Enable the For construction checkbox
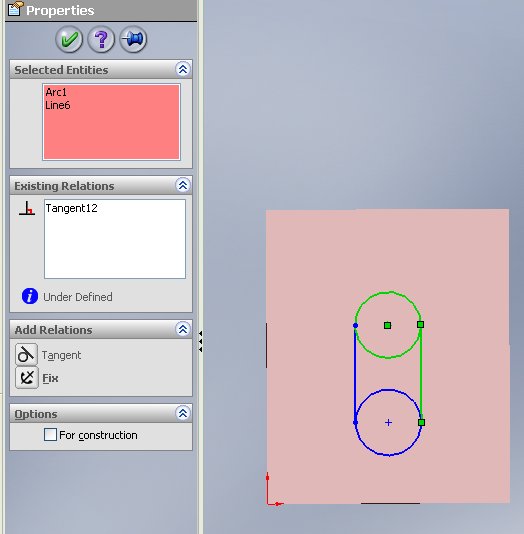This screenshot has height=534, width=524. pyautogui.click(x=50, y=435)
